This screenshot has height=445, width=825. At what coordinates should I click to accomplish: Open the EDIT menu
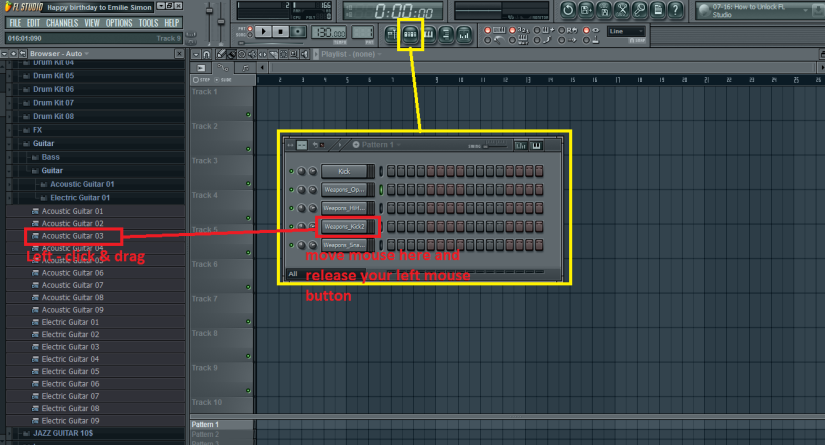33,23
